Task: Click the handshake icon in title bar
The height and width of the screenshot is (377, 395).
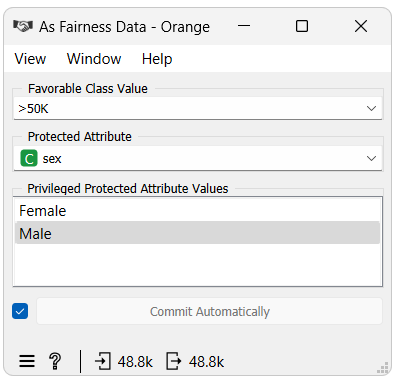Action: click(x=23, y=26)
